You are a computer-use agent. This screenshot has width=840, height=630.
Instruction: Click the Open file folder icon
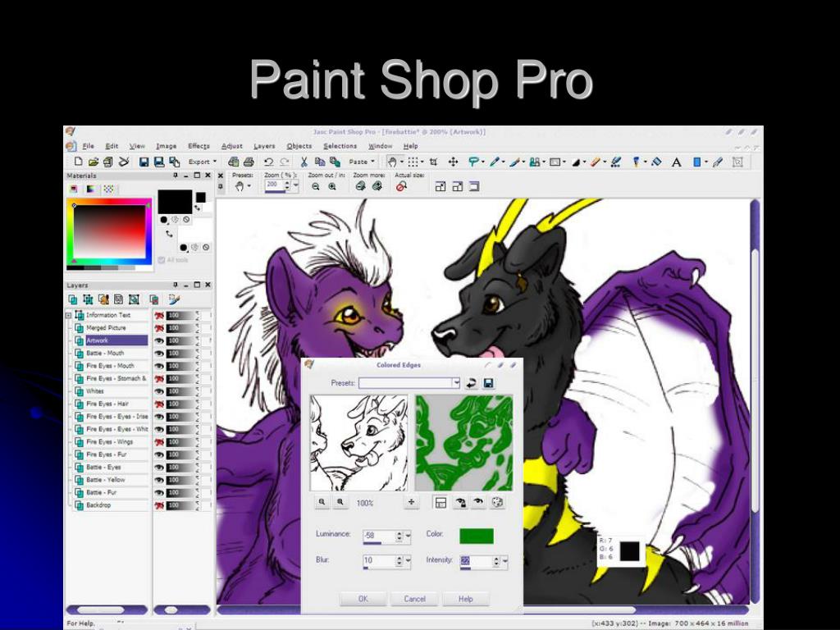coord(94,162)
